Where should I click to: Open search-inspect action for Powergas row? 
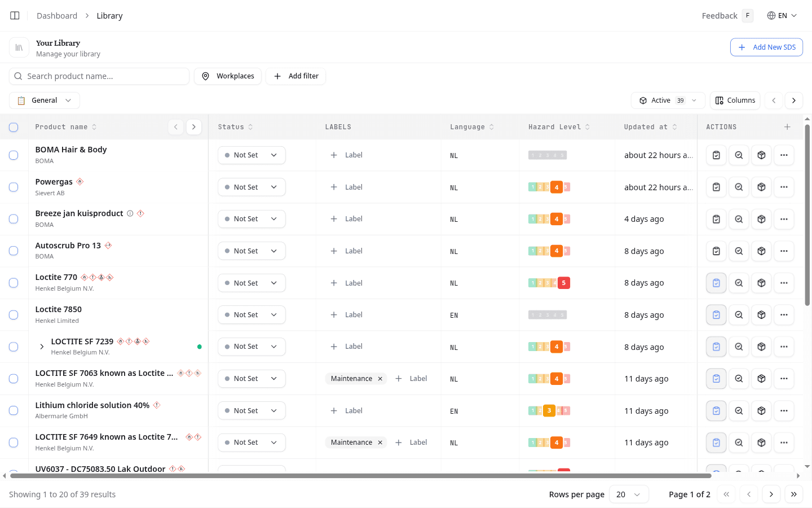739,187
